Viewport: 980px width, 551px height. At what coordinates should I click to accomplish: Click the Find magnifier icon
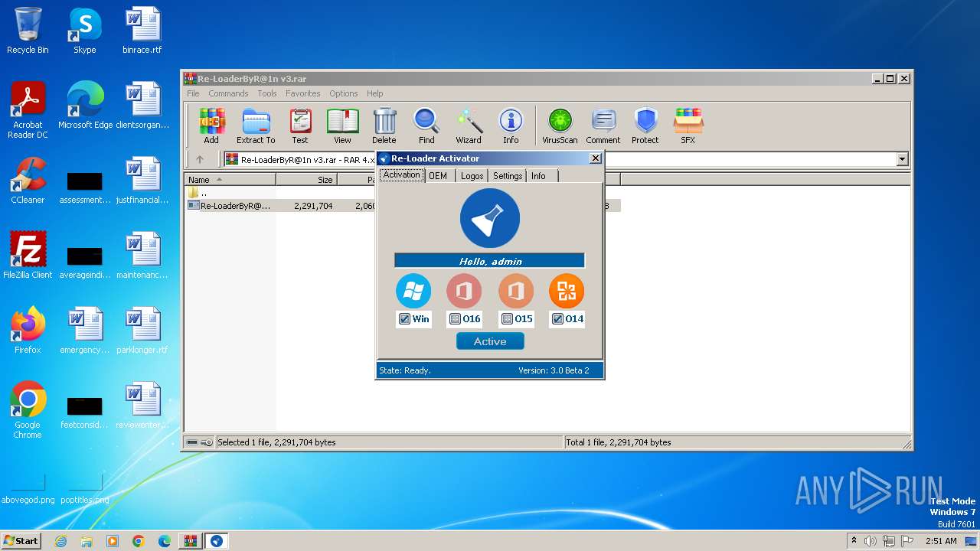point(426,126)
